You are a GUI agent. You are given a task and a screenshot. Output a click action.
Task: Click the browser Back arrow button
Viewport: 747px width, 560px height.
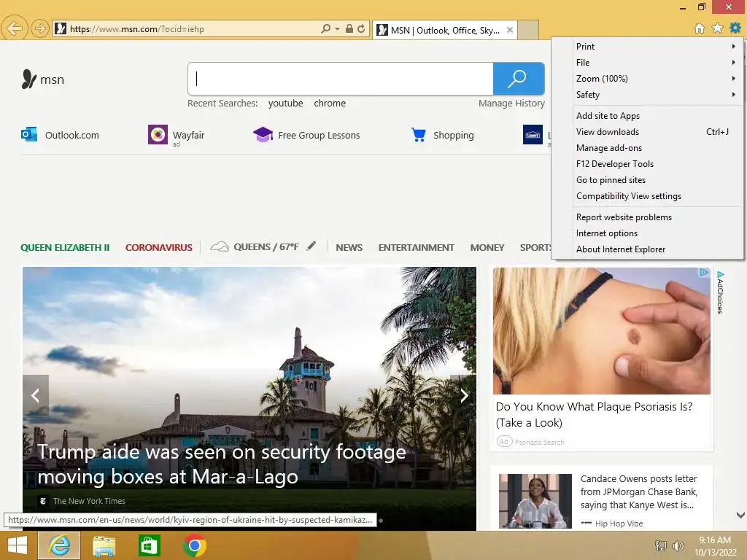15,28
